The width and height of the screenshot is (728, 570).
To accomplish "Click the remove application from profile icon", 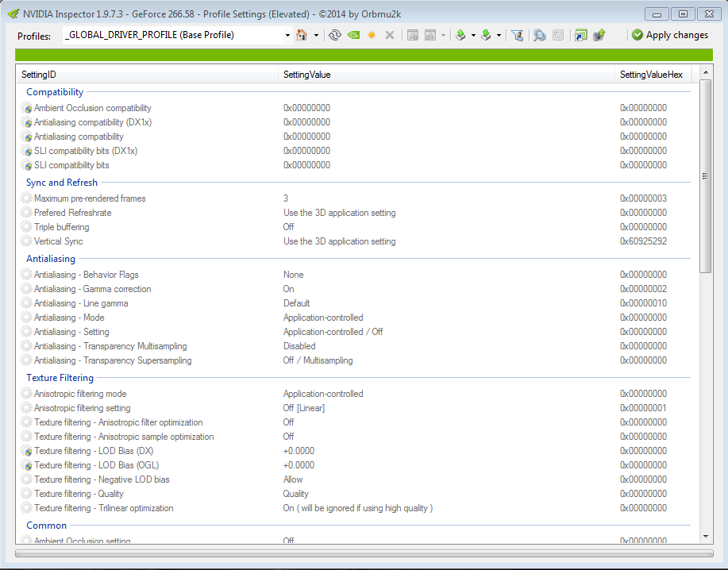I will 430,35.
